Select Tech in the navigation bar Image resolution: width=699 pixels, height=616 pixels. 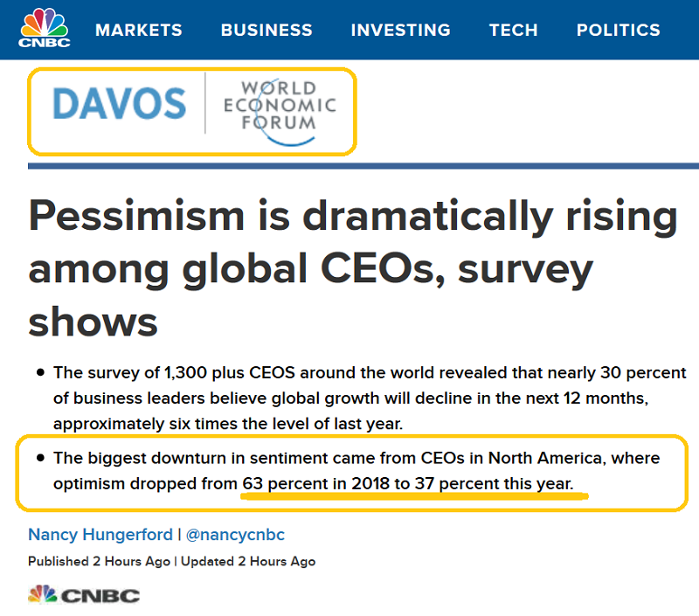click(x=514, y=30)
